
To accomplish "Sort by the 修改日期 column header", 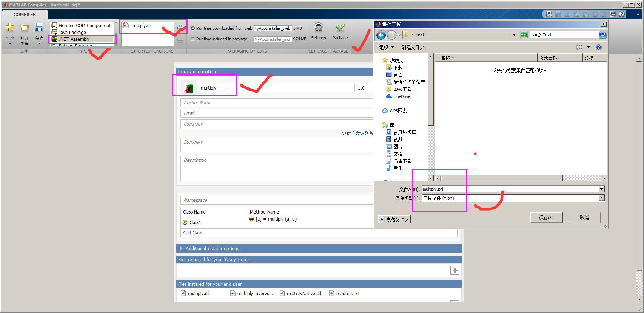I will pyautogui.click(x=560, y=58).
